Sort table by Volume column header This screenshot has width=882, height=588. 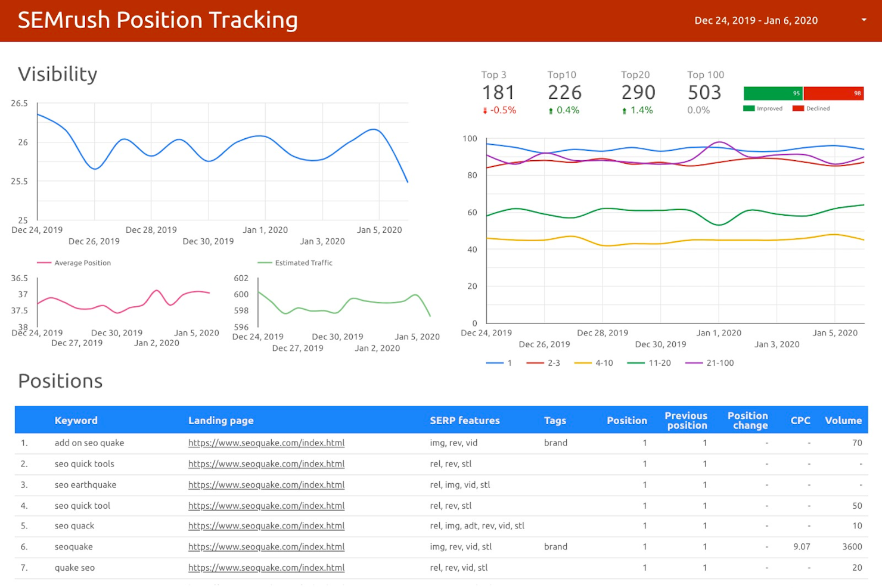[x=843, y=421]
